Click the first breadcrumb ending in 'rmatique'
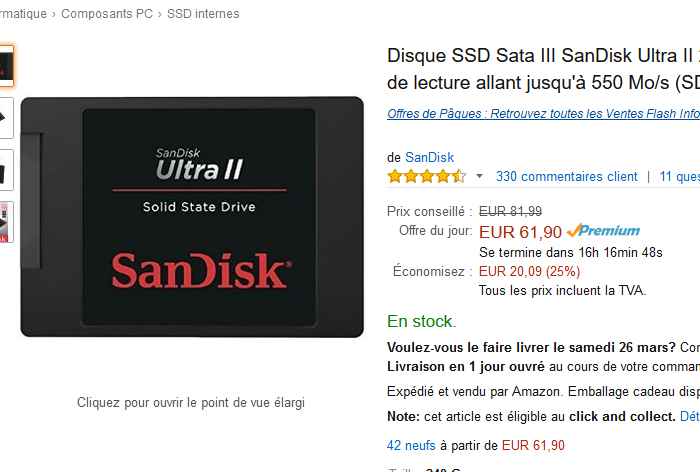Viewport: 700px width, 472px height. coord(23,14)
